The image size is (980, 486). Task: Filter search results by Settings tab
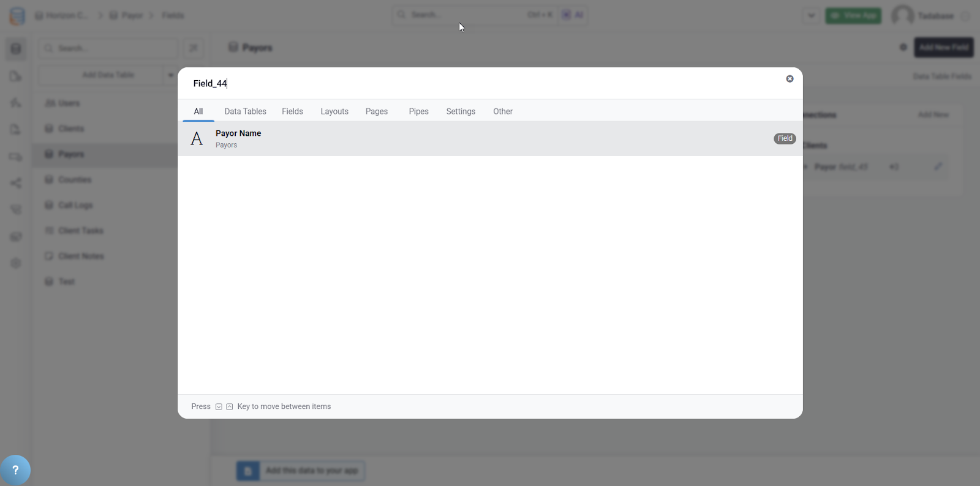click(x=461, y=111)
